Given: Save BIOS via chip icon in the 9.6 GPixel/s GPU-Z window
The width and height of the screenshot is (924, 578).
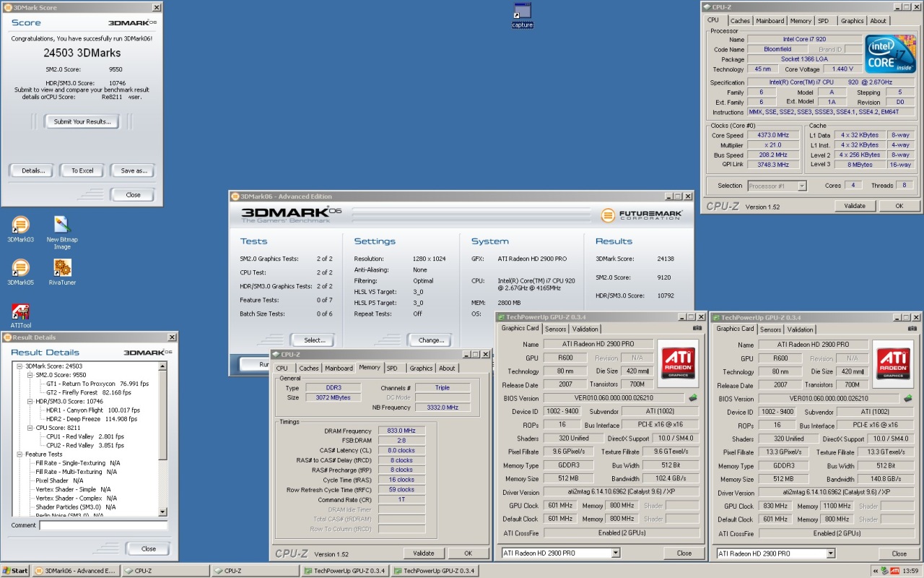Looking at the screenshot, I should pyautogui.click(x=693, y=397).
